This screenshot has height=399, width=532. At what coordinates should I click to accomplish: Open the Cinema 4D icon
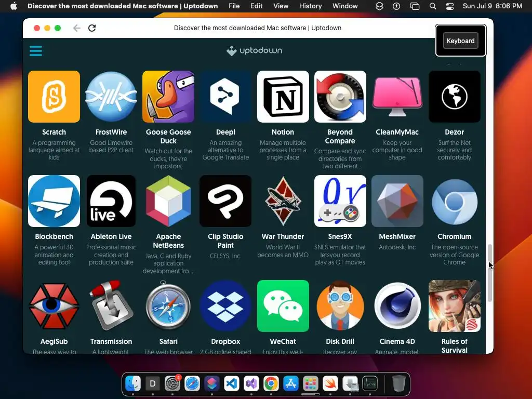(397, 306)
